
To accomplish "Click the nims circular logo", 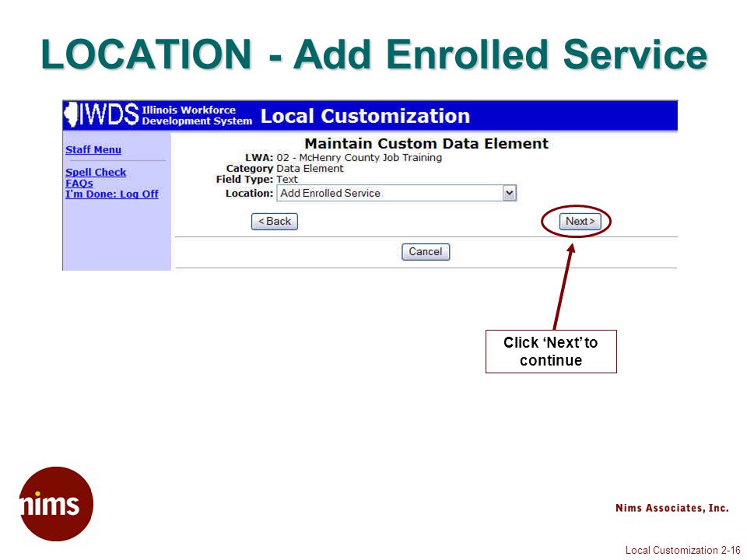I will pos(56,504).
